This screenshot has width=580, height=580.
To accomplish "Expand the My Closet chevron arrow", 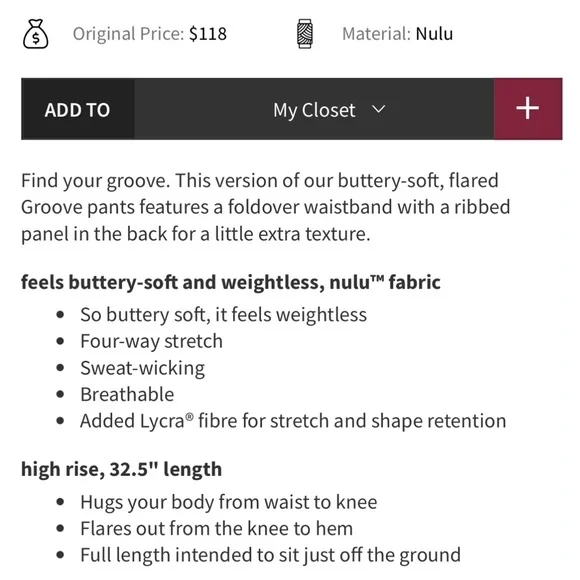I will (x=378, y=109).
